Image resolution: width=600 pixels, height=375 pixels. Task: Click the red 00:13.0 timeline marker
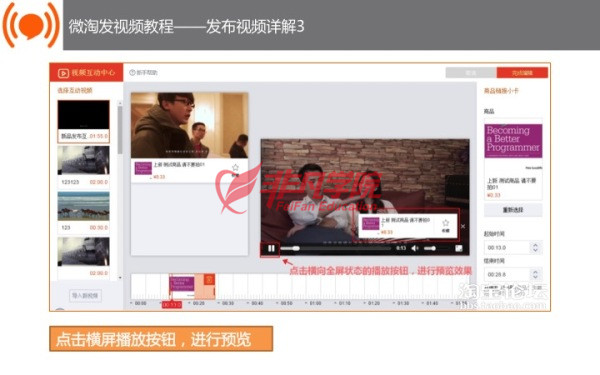click(x=171, y=305)
